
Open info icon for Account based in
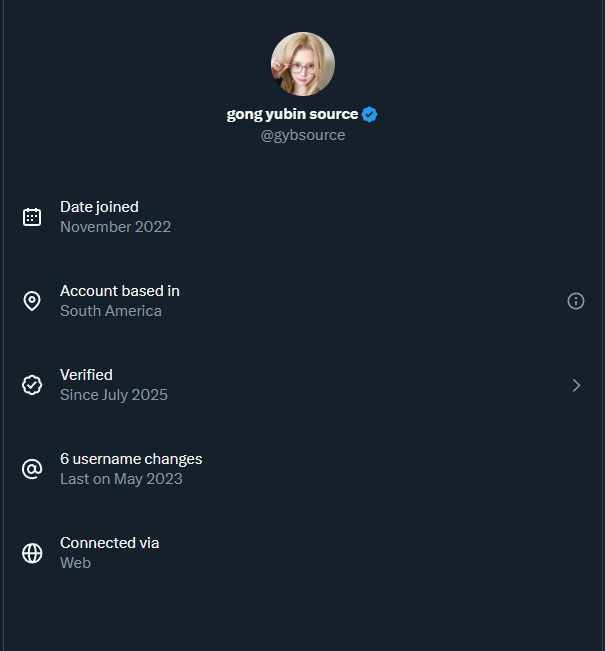coord(576,301)
